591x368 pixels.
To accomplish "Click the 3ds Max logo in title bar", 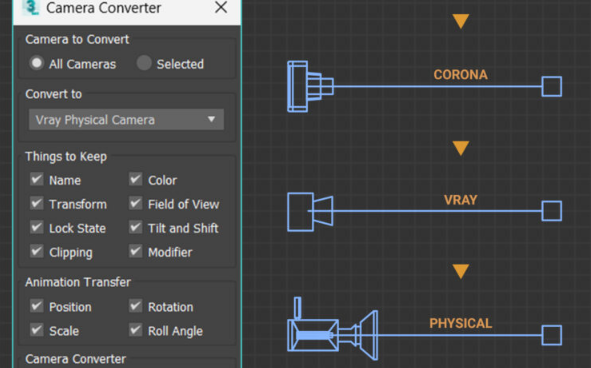I will point(31,8).
